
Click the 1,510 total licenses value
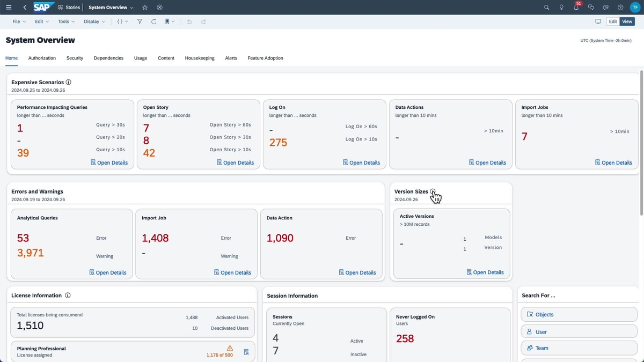[30, 326]
